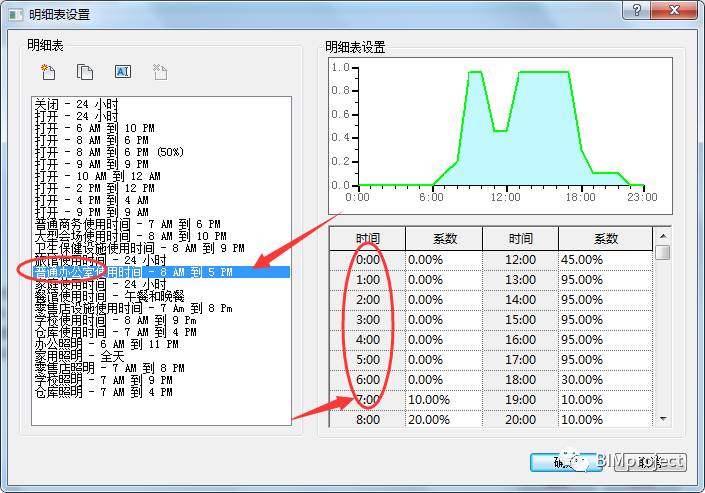Click the greyed delete schedule icon
Screen dimensions: 705x493
tap(160, 72)
